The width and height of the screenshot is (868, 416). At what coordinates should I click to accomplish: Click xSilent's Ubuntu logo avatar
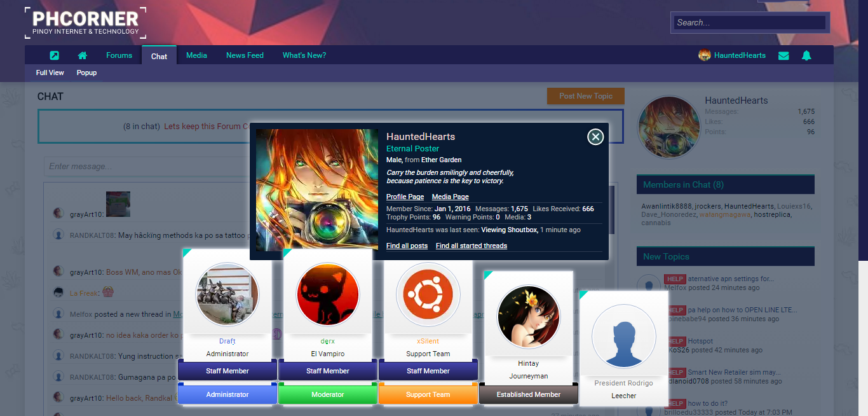coord(428,294)
